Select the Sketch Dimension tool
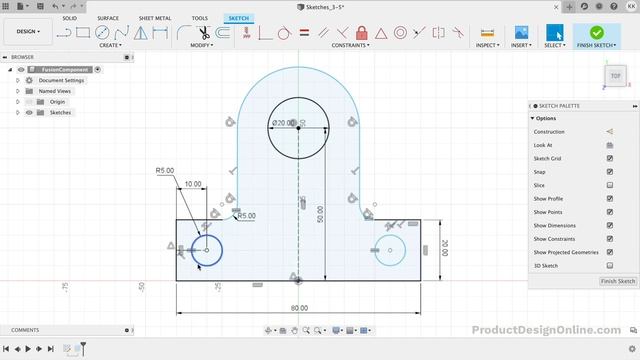This screenshot has height=360, width=640. [x=160, y=33]
